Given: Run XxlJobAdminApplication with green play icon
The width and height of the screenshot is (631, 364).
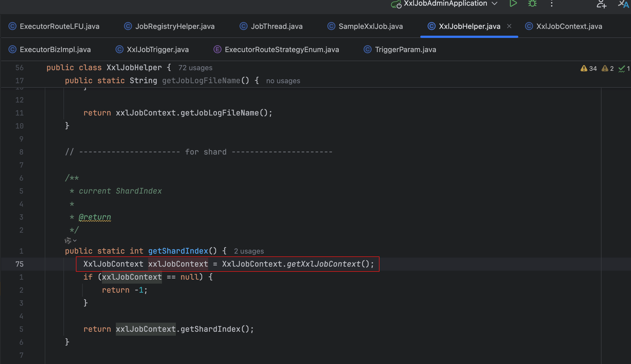Looking at the screenshot, I should tap(513, 4).
